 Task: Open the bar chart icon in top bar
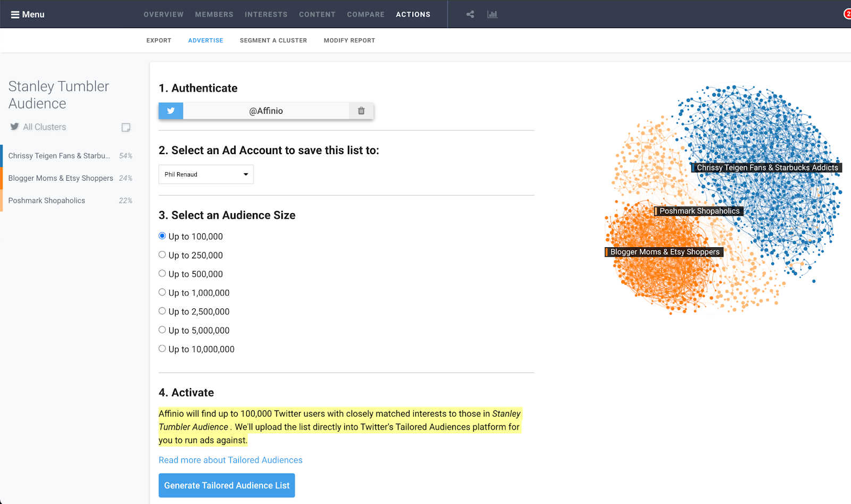click(493, 14)
